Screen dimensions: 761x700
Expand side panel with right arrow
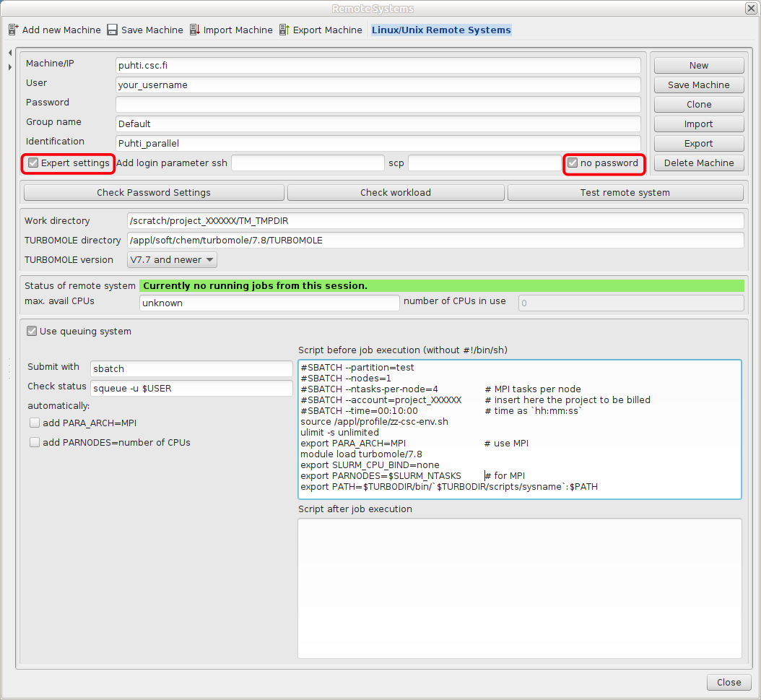[x=10, y=67]
